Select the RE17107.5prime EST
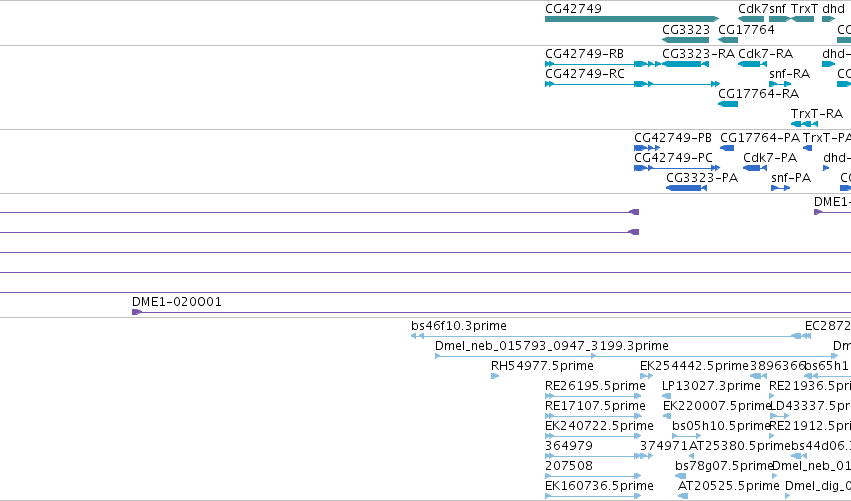Screen dimensions: 851x501 pyautogui.click(x=593, y=416)
